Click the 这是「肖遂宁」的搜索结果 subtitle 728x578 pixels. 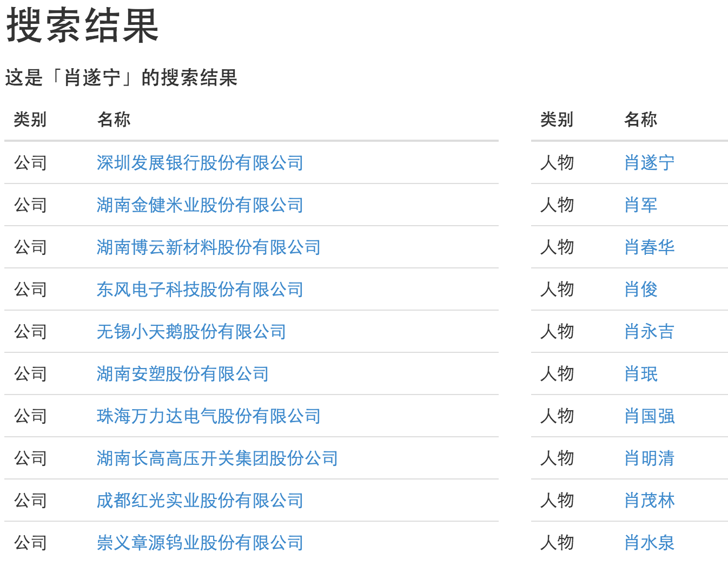point(121,78)
